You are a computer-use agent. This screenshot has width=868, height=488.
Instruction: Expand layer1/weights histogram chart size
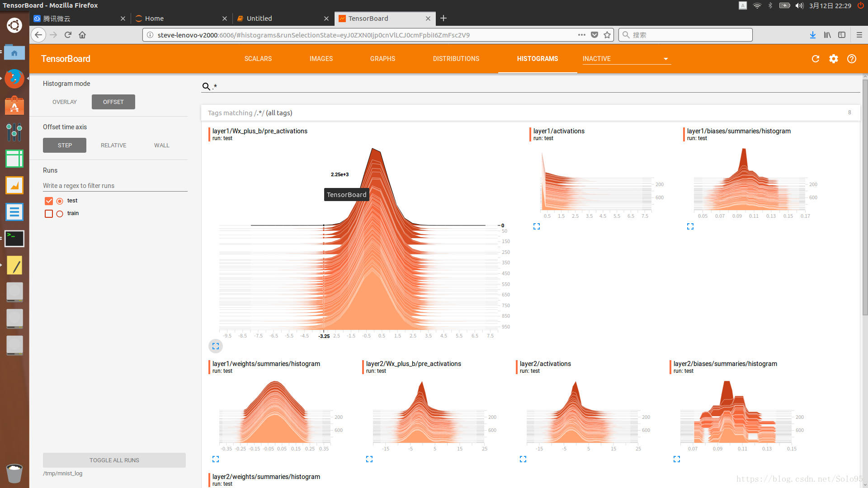tap(216, 459)
